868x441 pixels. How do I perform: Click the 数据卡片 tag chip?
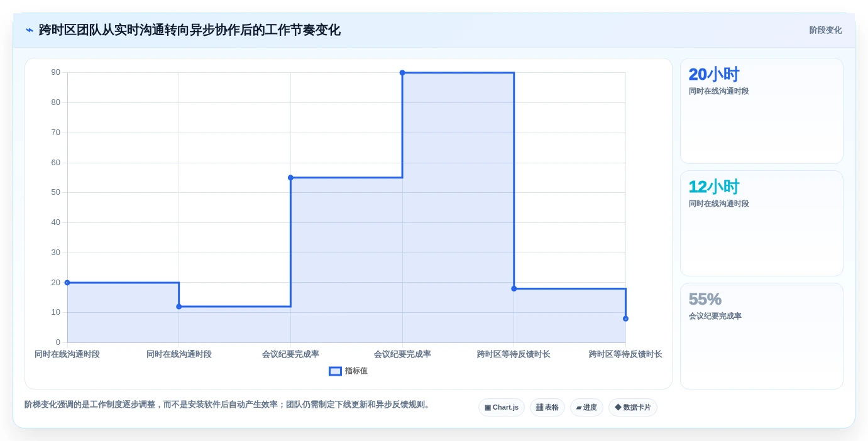pyautogui.click(x=633, y=408)
